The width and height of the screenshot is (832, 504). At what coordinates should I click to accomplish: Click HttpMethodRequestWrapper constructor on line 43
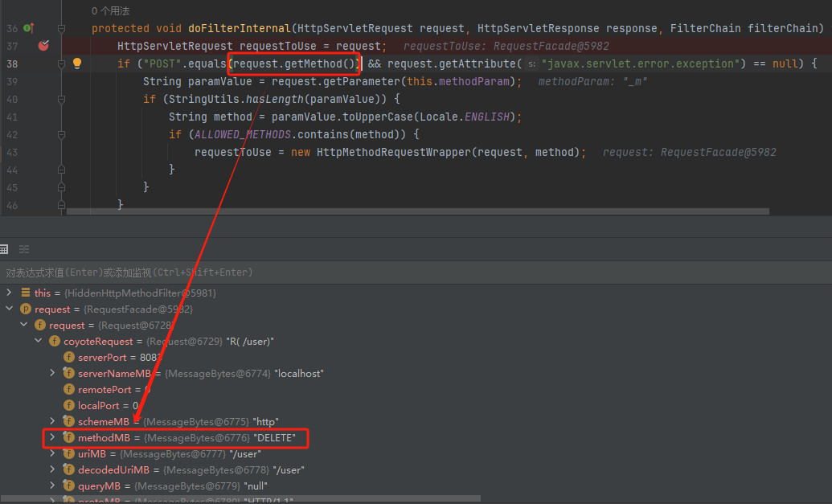tap(393, 152)
